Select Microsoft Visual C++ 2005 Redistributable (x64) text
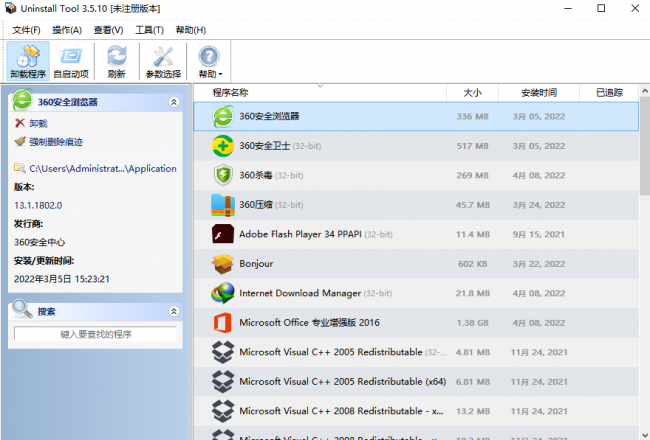The height and width of the screenshot is (440, 650). tap(342, 382)
